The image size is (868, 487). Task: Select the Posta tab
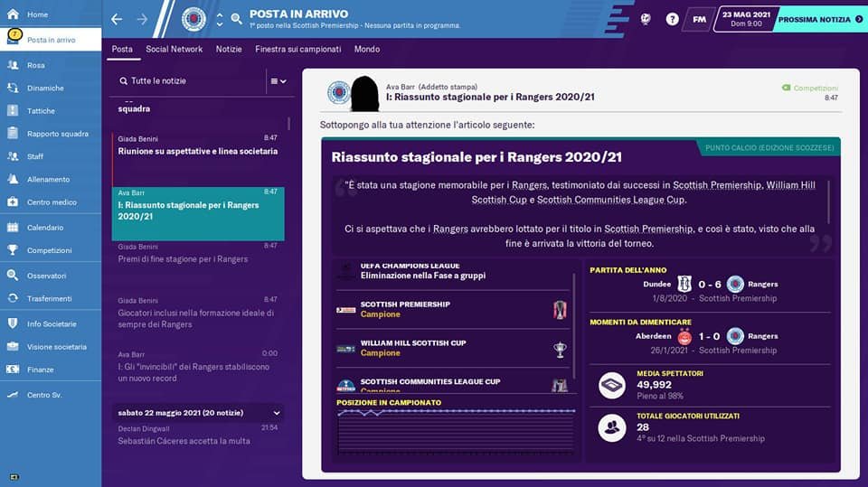122,50
